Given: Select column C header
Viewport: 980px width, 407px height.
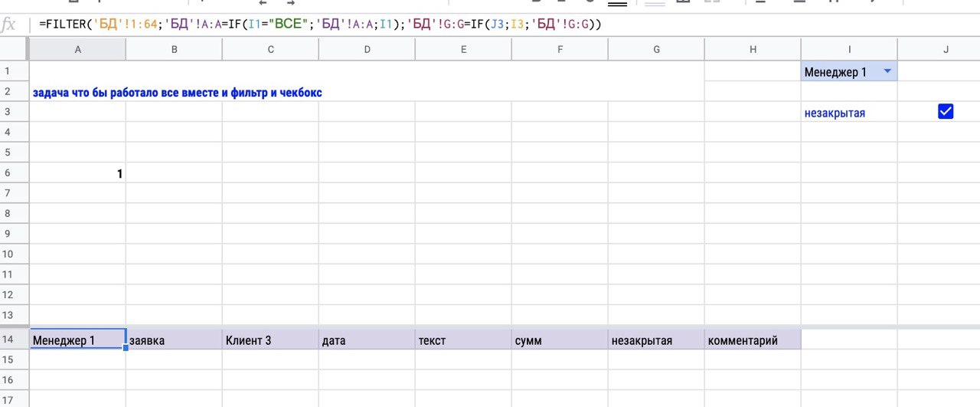Looking at the screenshot, I should click(270, 49).
